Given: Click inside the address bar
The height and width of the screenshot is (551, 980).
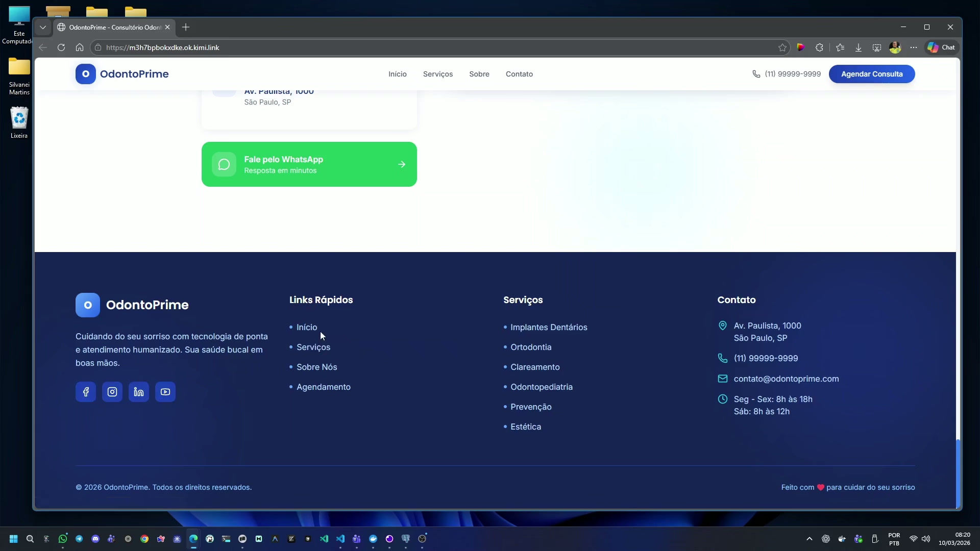Looking at the screenshot, I should 357,47.
